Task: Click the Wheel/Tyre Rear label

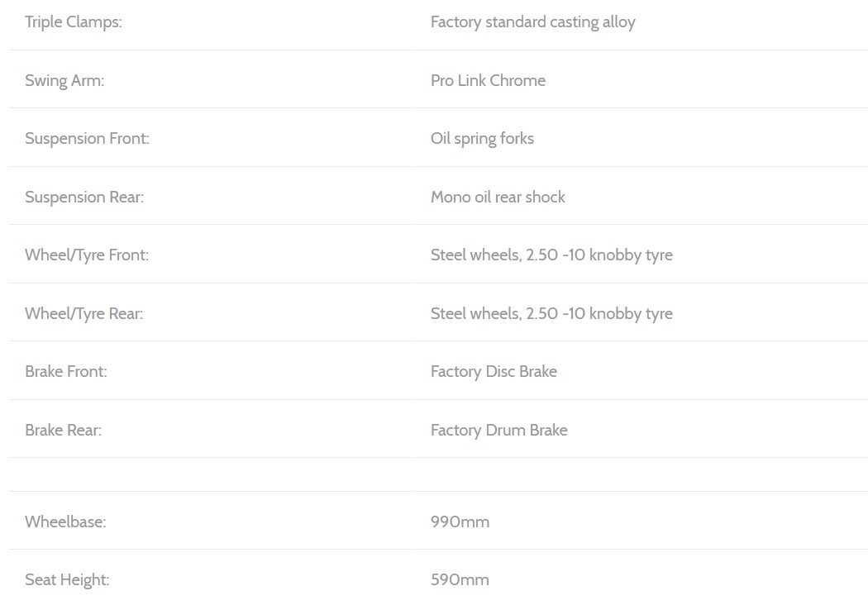Action: coord(83,314)
